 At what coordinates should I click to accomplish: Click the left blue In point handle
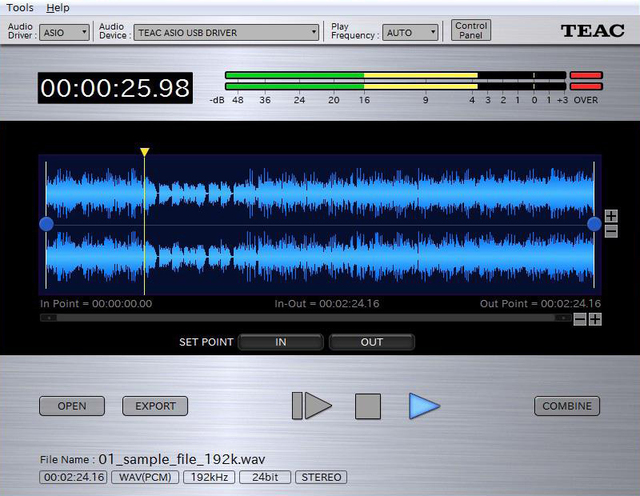click(x=46, y=224)
